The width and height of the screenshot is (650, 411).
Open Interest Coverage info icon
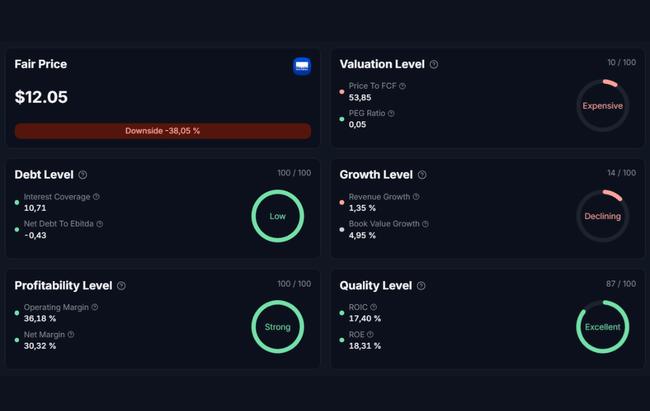coord(96,197)
